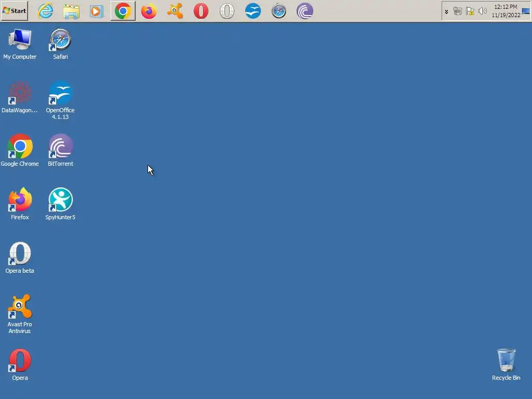The width and height of the screenshot is (532, 399).
Task: Select the Recycle Bin desktop icon
Action: (506, 365)
